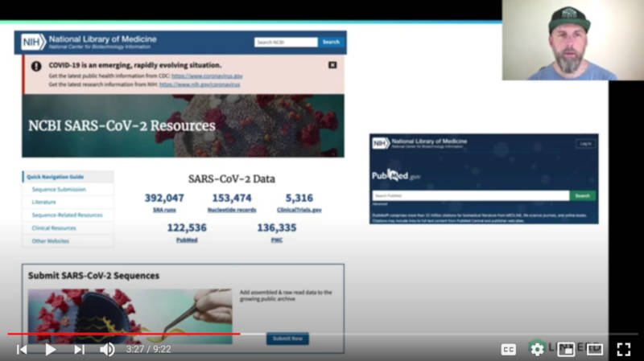
Task: Open Literature in sidebar navigation
Action: pyautogui.click(x=44, y=203)
